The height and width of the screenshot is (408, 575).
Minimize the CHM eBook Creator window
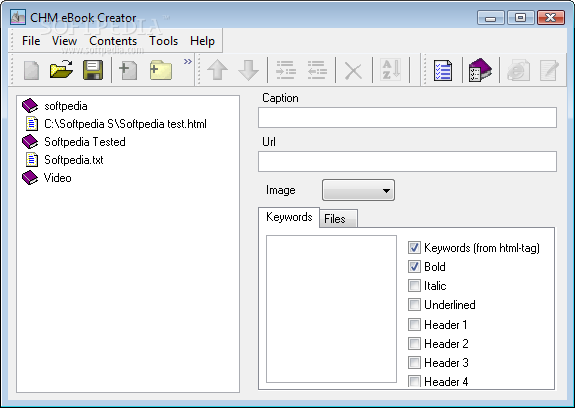click(x=491, y=18)
